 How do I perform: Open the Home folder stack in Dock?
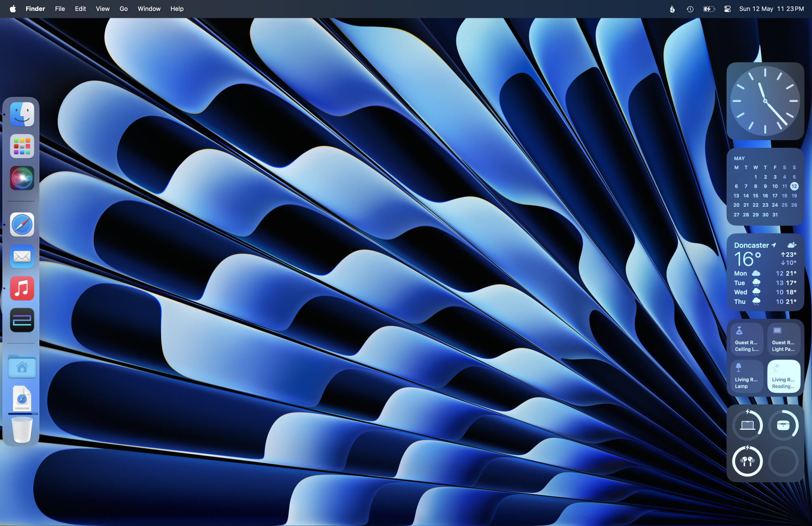click(x=22, y=367)
